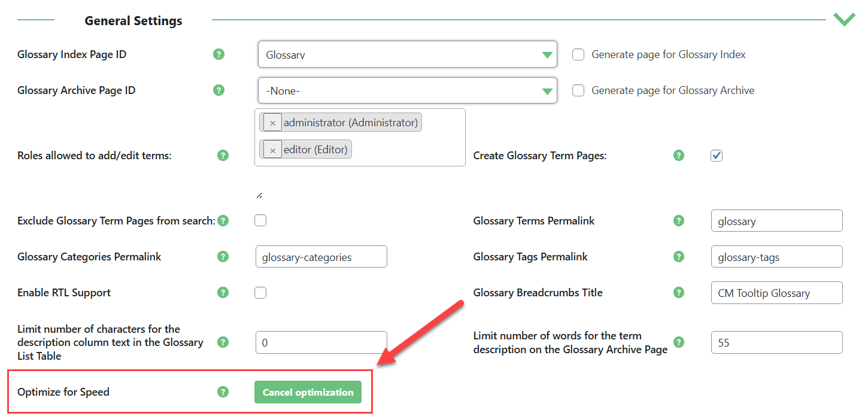Screen dimensions: 868x419
Task: Click the Glossary Breadcrumbs Title label
Action: coord(538,293)
